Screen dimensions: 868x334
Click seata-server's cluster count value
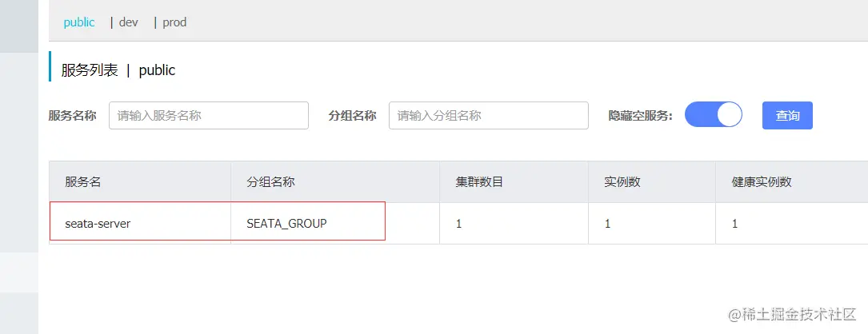(x=459, y=224)
